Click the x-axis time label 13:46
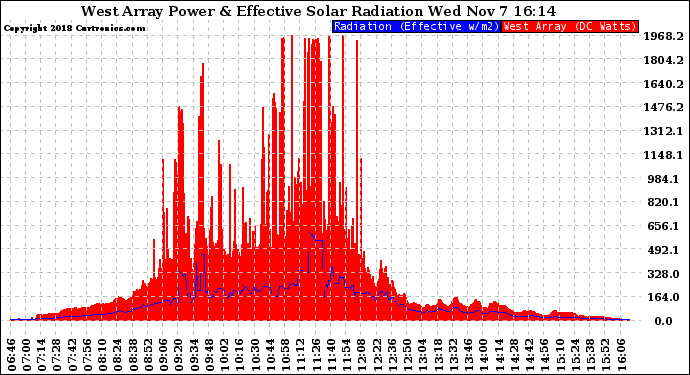Viewport: 690px width, 375px height. [469, 355]
